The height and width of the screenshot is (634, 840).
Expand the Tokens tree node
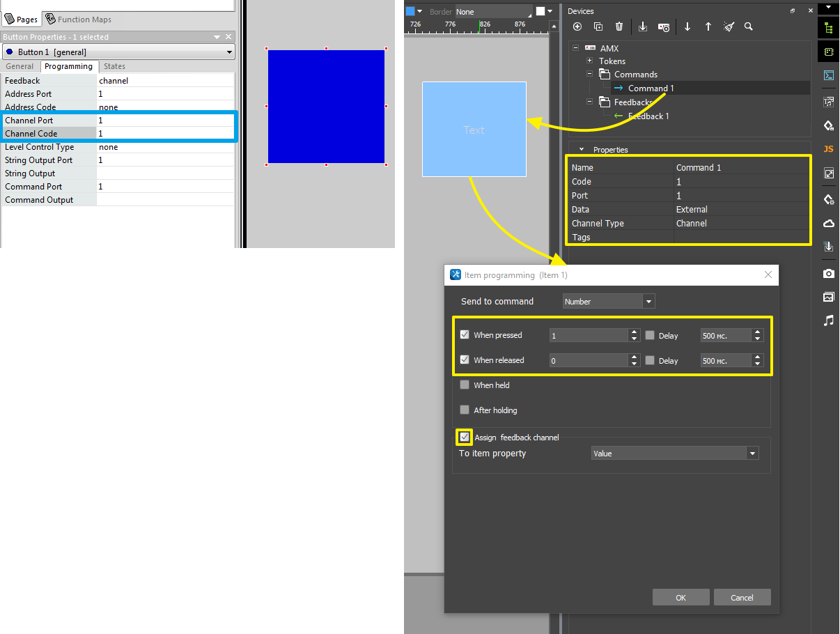click(589, 61)
